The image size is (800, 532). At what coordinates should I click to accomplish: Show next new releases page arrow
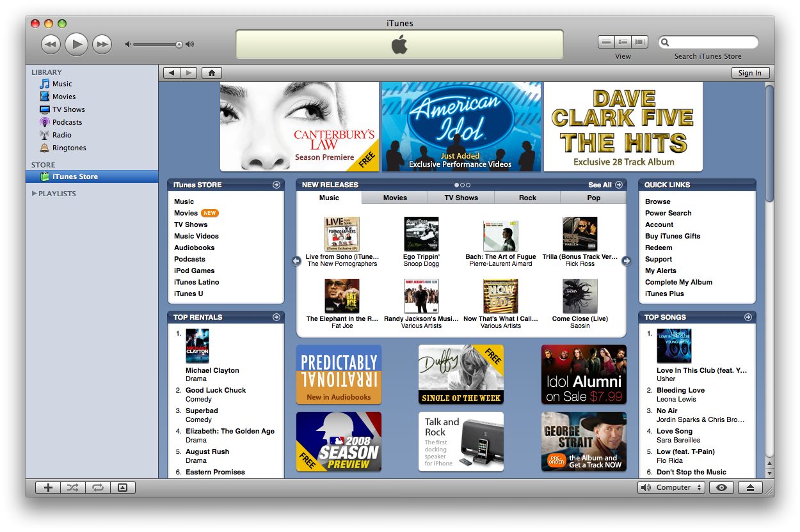point(627,261)
